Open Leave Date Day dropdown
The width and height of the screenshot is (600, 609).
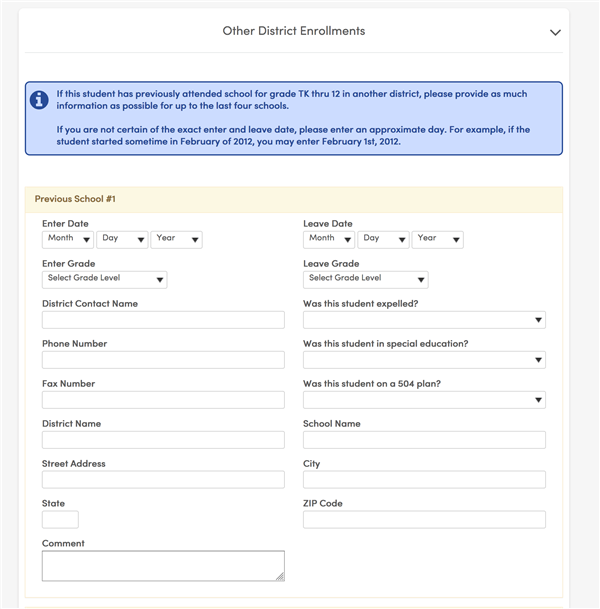tap(383, 240)
